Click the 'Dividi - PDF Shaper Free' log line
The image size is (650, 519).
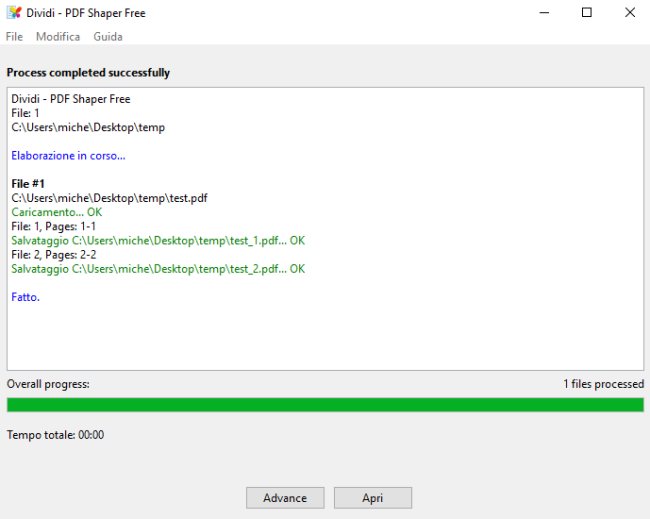click(x=71, y=99)
